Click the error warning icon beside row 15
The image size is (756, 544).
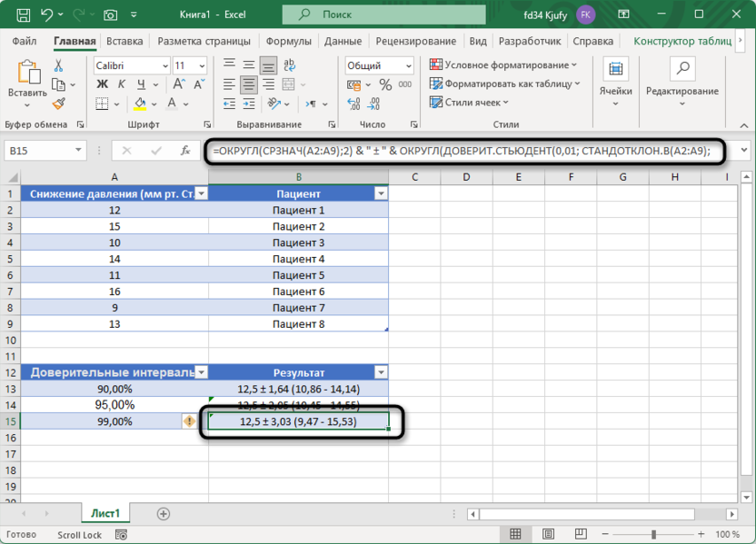(190, 421)
